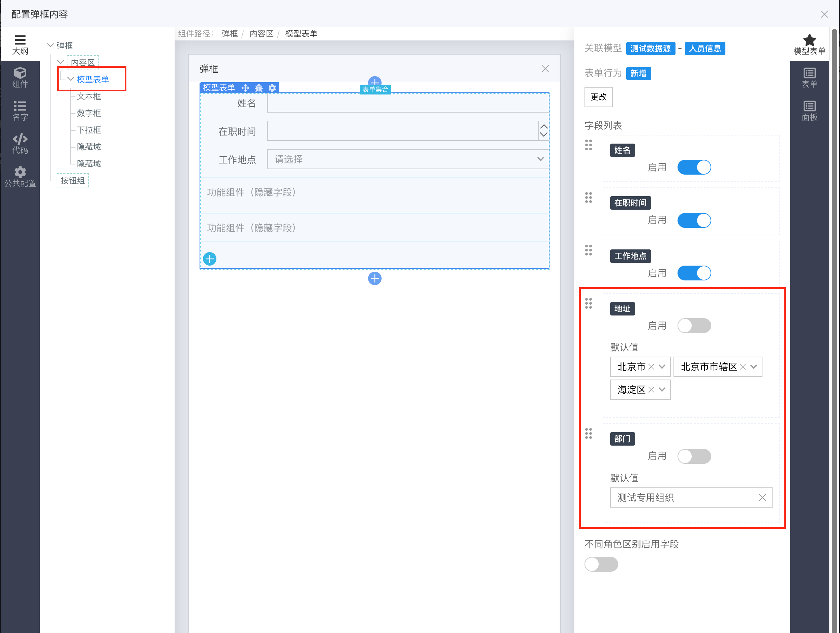Enable the 部门 field toggle
840x633 pixels.
coord(694,456)
